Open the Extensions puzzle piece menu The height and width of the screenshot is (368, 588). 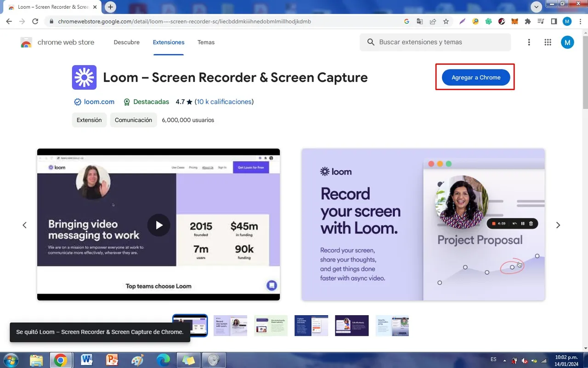point(528,21)
